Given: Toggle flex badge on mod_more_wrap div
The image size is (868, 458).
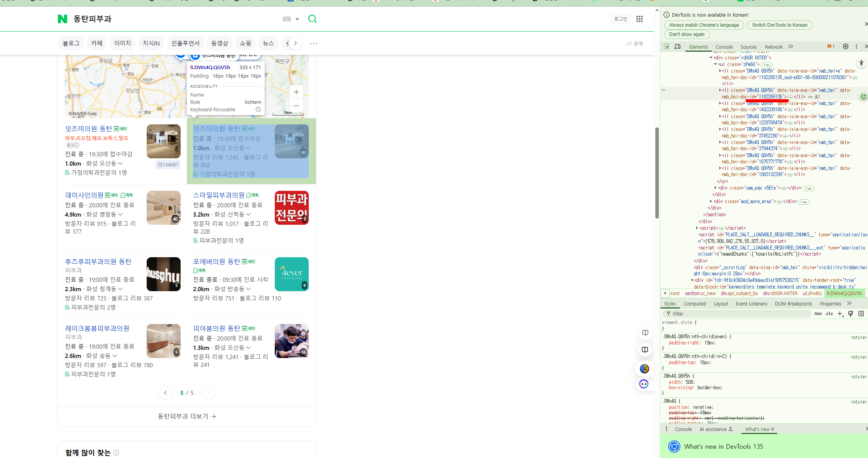Looking at the screenshot, I should click(804, 202).
